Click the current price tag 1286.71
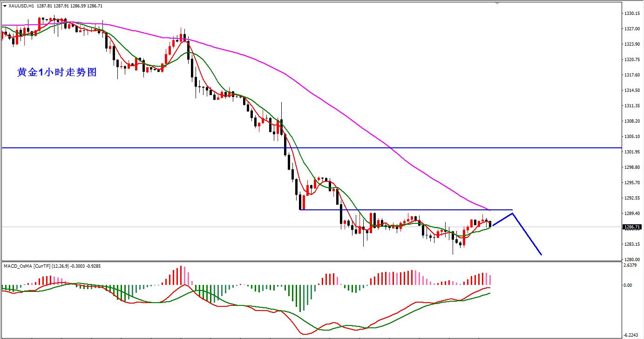Image resolution: width=644 pixels, height=339 pixels. [632, 227]
